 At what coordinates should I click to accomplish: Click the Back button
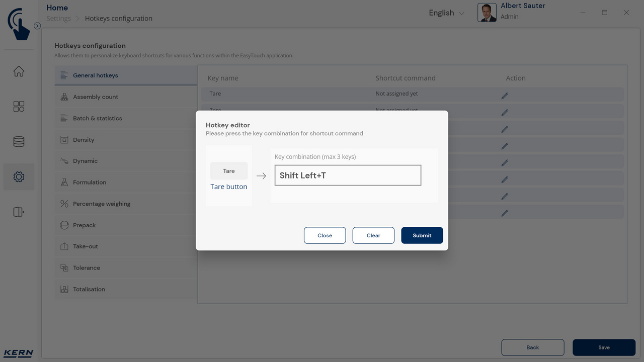point(532,347)
